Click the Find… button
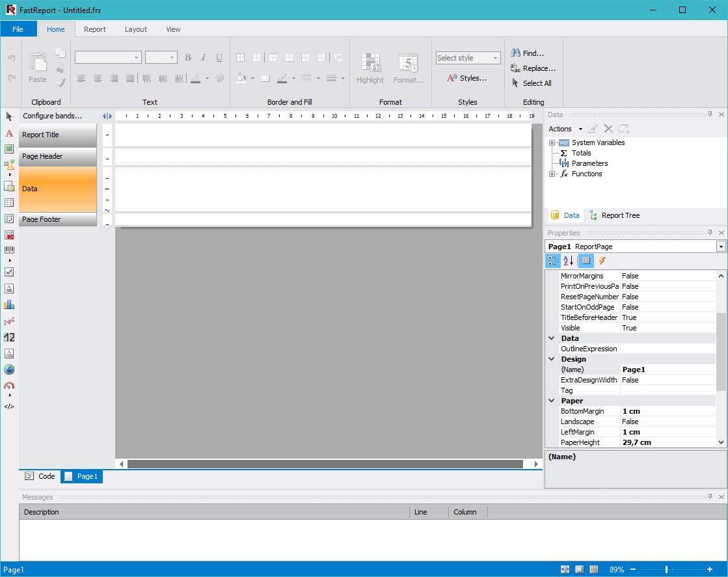The image size is (728, 577). [528, 53]
